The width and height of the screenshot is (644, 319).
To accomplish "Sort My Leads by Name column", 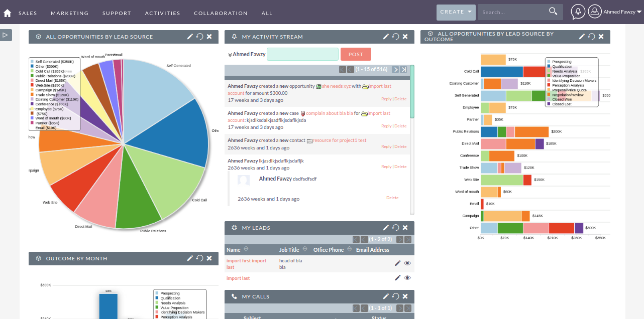I will (246, 249).
